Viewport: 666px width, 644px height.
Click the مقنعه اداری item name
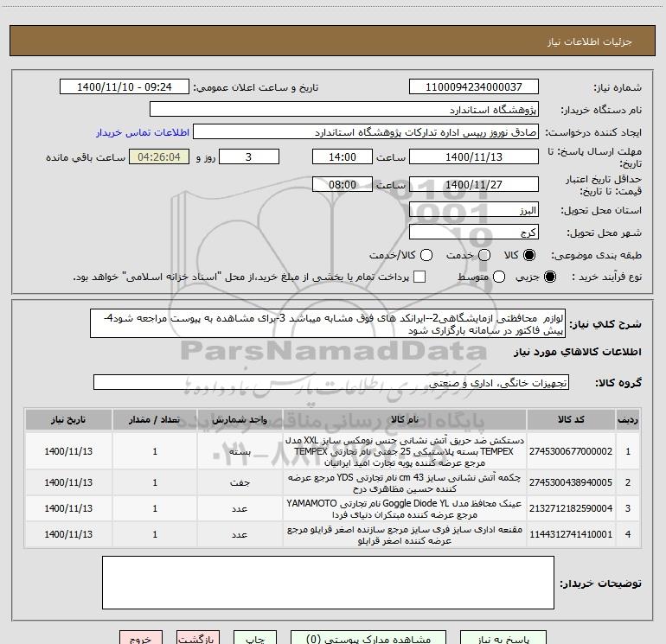pos(405,535)
